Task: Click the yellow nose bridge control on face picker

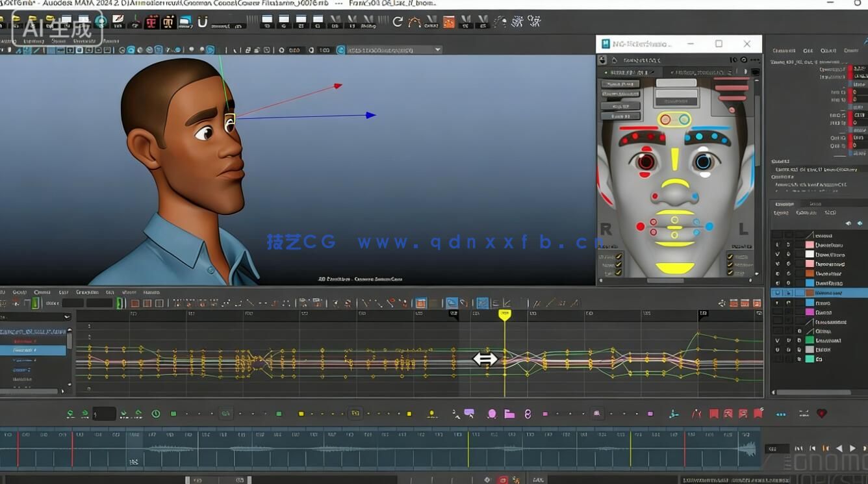Action: click(674, 159)
